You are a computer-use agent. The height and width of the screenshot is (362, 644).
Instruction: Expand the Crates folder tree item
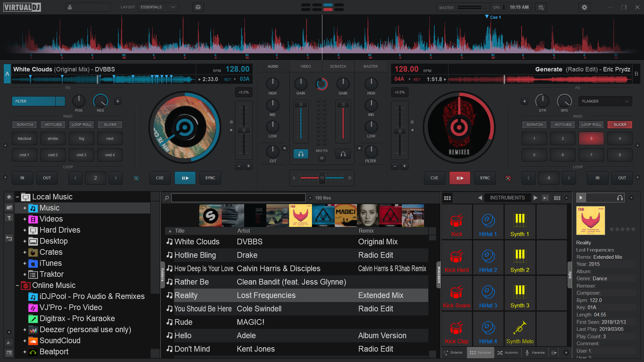pyautogui.click(x=25, y=252)
